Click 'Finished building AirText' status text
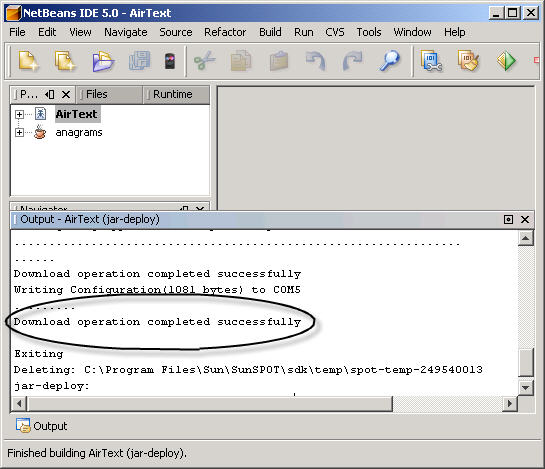The image size is (545, 469). pos(97,453)
